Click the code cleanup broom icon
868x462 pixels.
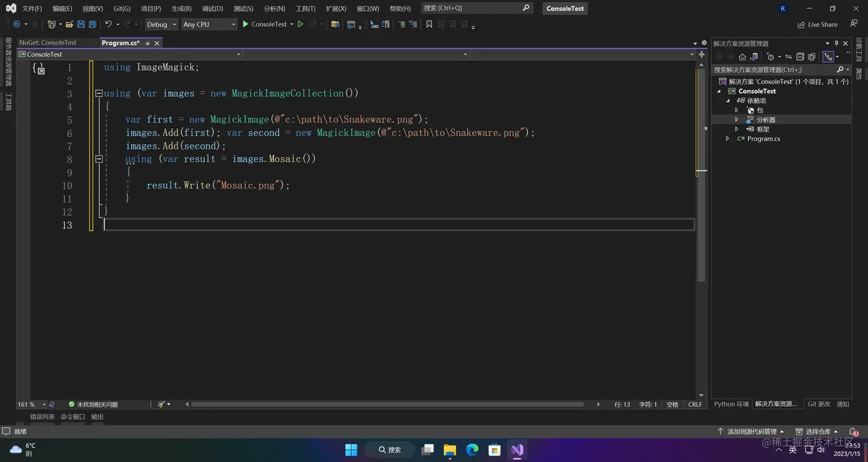click(161, 405)
